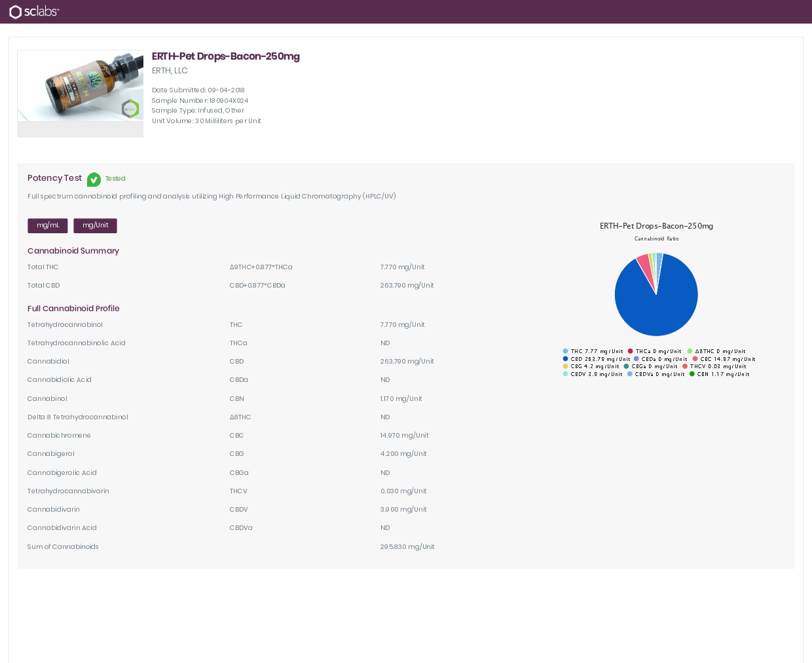Open the ERTH Pet Drops product photo
812x663 pixels.
point(80,86)
